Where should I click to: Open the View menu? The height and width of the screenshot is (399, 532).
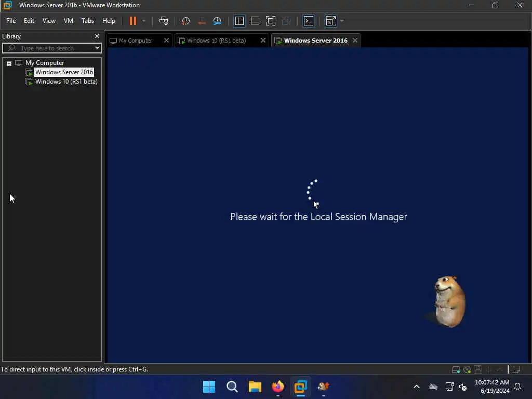49,21
